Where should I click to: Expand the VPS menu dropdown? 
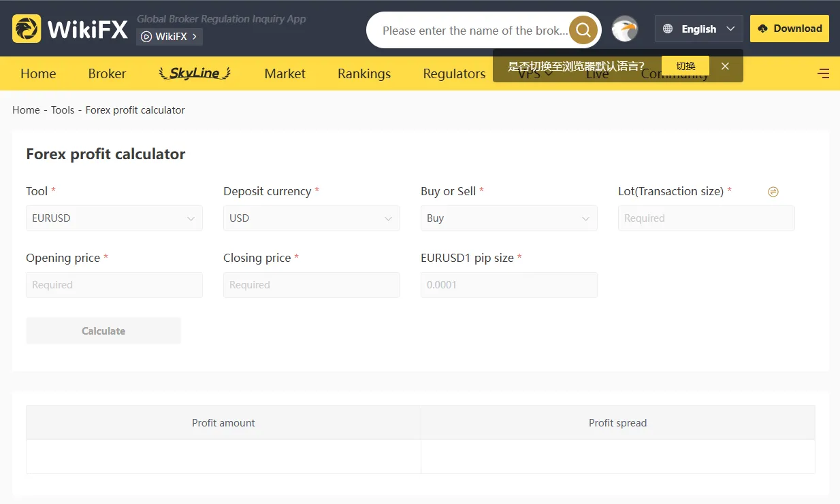point(535,73)
